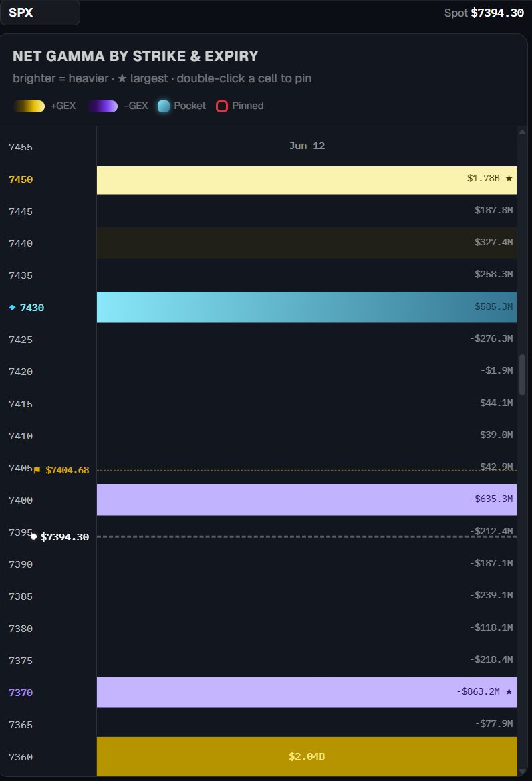Viewport: 532px width, 781px height.
Task: Select the SPX ticker box
Action: point(40,13)
